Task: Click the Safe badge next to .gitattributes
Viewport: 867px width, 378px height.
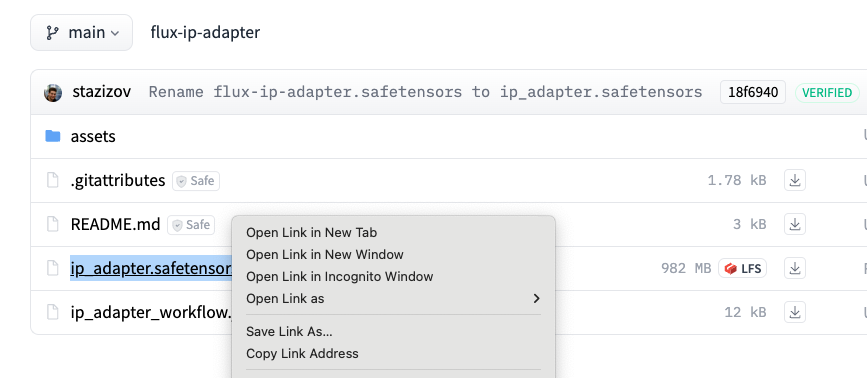Action: point(196,181)
